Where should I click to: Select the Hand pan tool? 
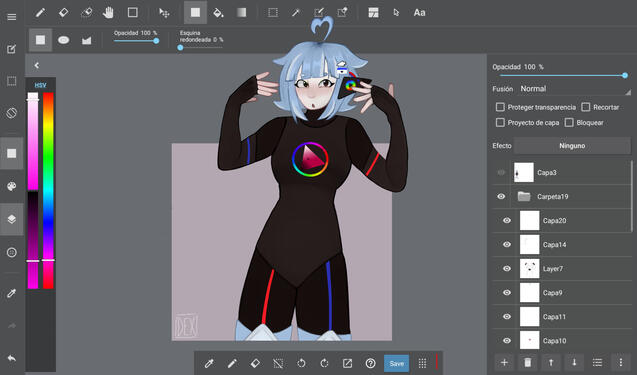coord(108,13)
